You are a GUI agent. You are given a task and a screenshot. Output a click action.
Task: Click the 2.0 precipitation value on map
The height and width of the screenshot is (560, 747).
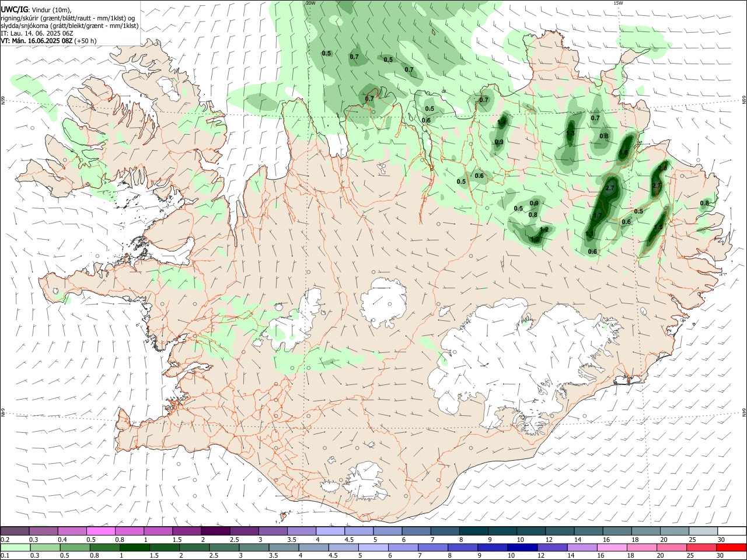click(x=662, y=168)
